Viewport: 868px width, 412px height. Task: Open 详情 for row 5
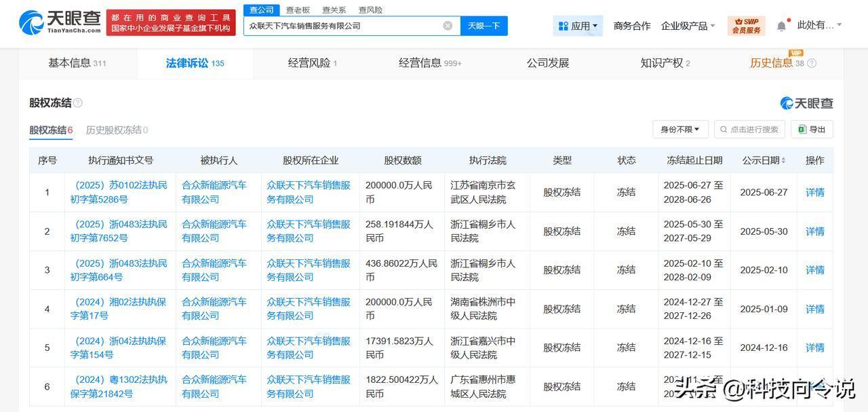815,348
